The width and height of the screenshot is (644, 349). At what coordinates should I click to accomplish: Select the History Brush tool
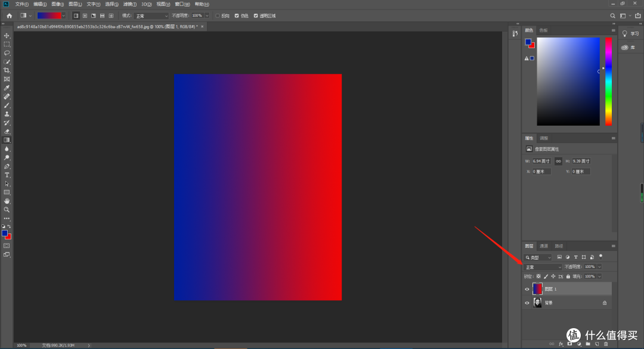[7, 123]
